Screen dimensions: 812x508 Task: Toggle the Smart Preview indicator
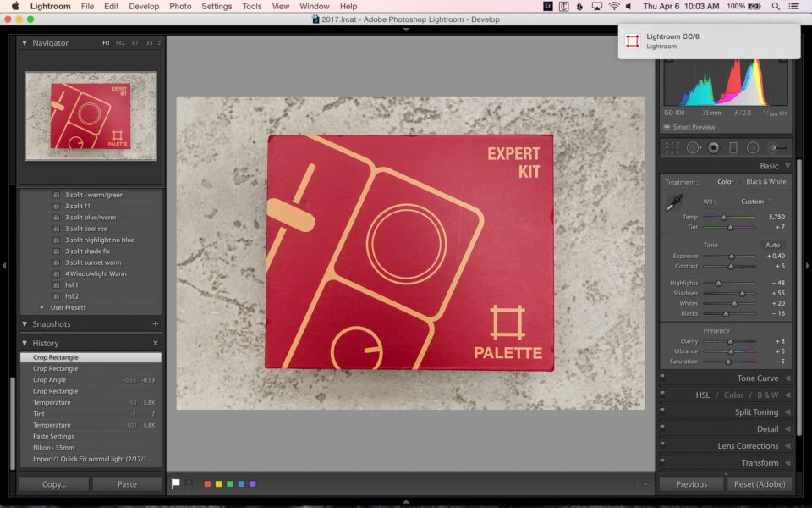pyautogui.click(x=667, y=127)
